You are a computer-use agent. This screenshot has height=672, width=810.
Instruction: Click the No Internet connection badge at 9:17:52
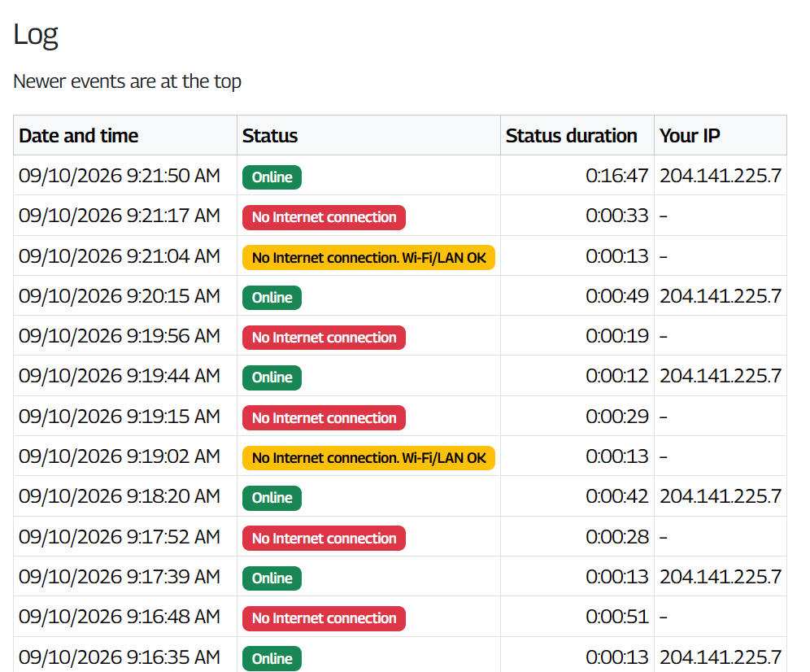tap(324, 538)
